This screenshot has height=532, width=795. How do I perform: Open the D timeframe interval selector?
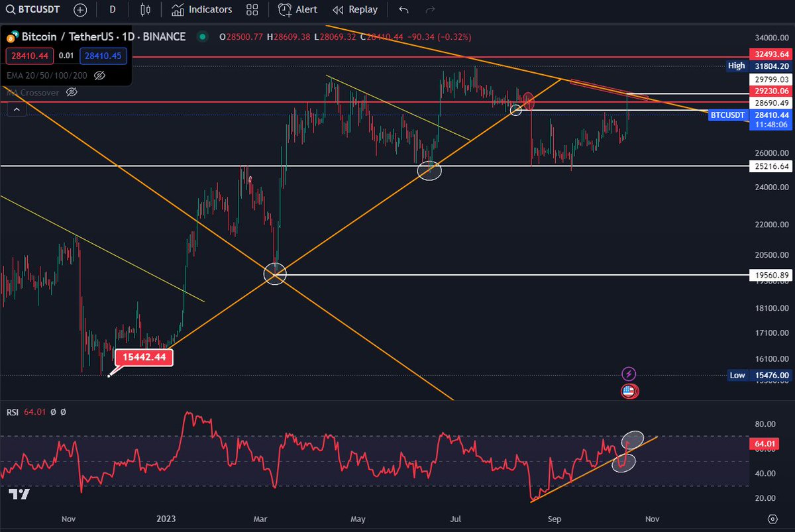pyautogui.click(x=113, y=10)
